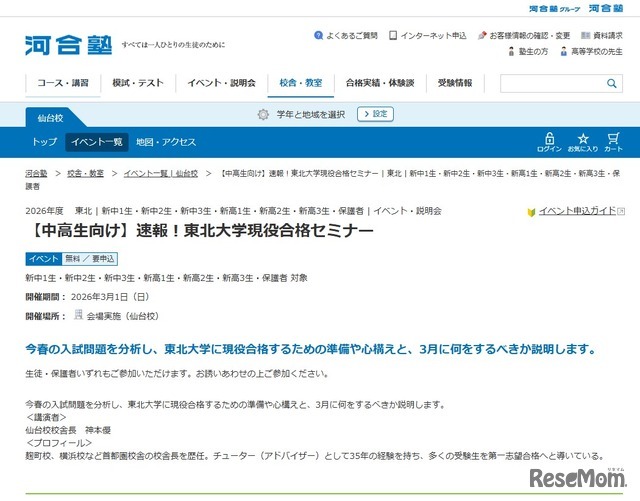Click the brochure request icon
Screen dimensions: 640x501
click(x=586, y=36)
